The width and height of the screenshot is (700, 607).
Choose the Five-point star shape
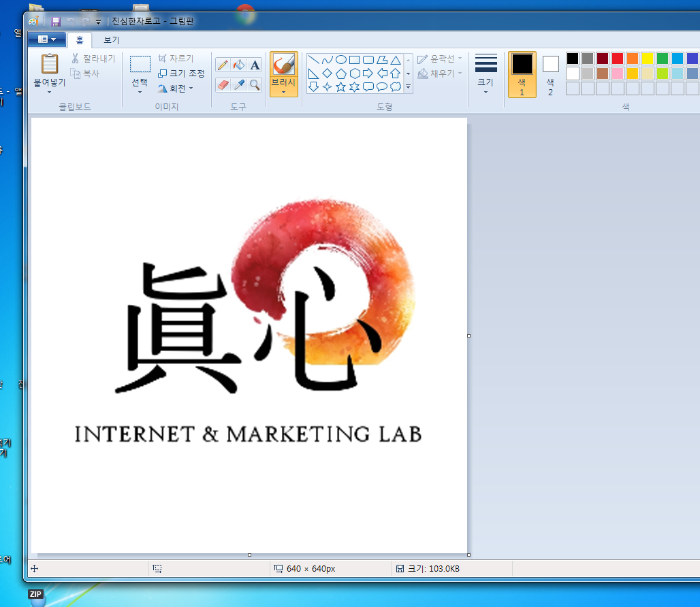(341, 87)
